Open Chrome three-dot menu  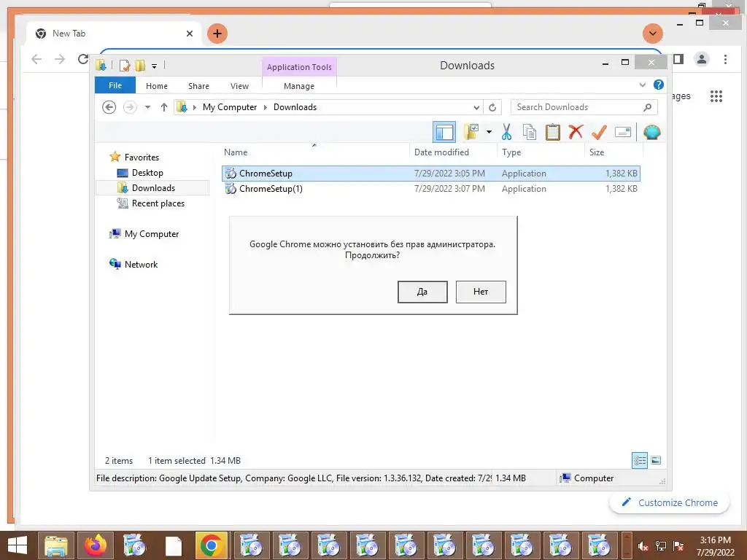pyautogui.click(x=725, y=59)
